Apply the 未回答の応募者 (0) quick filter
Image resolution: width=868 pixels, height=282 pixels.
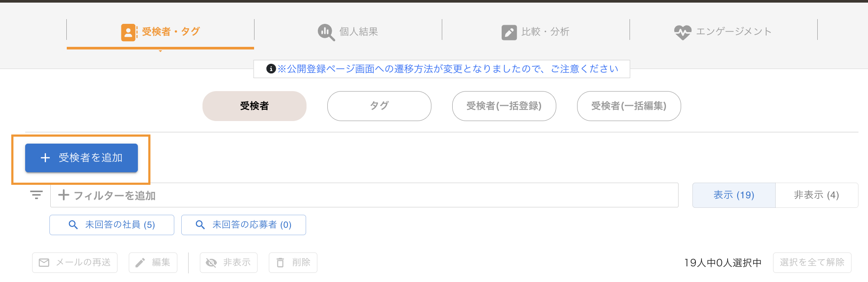pos(244,225)
